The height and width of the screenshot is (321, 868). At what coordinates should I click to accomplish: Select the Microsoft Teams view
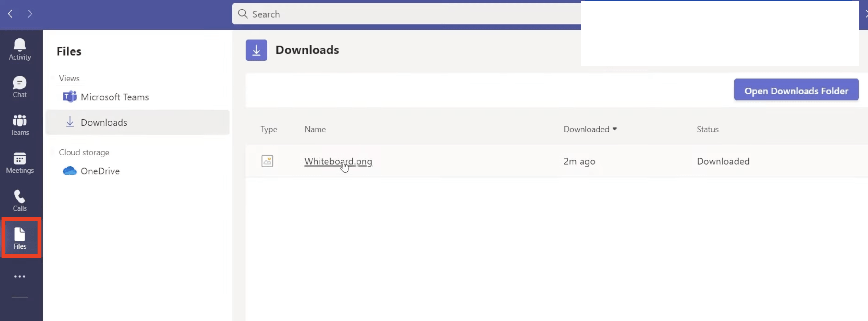137,97
